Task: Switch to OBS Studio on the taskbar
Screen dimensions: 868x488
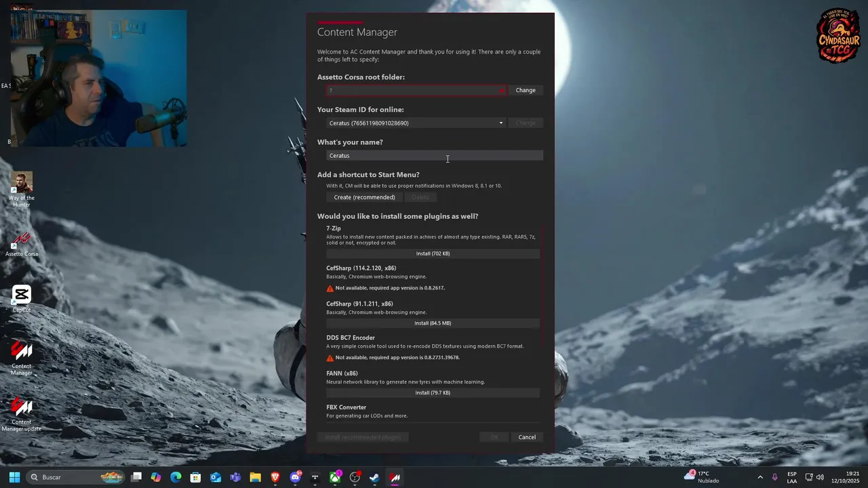Action: (x=355, y=477)
